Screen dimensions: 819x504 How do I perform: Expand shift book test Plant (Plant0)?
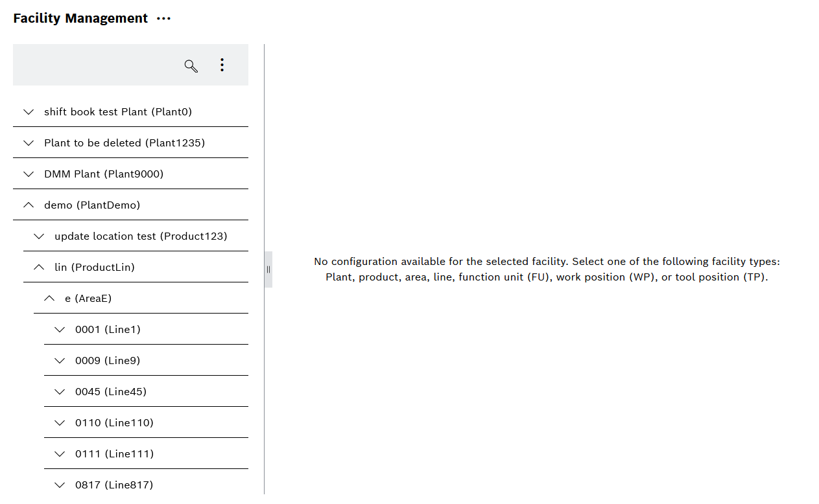28,111
